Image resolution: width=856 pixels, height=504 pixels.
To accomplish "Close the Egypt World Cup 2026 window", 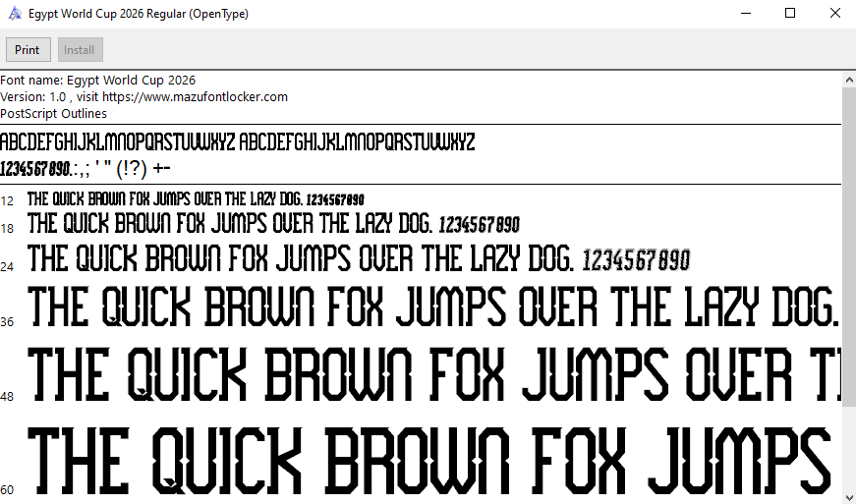I will point(834,14).
